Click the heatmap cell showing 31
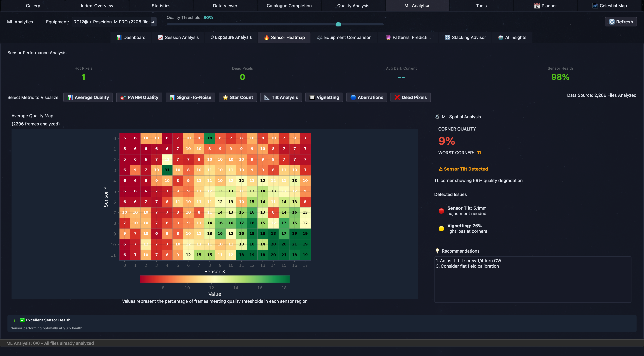Viewport: 644px width, 356px height. [167, 170]
